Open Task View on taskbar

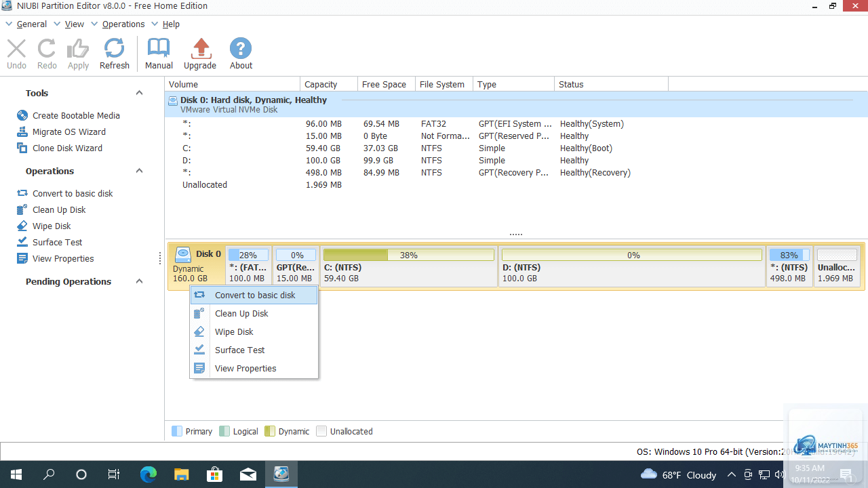pyautogui.click(x=114, y=474)
